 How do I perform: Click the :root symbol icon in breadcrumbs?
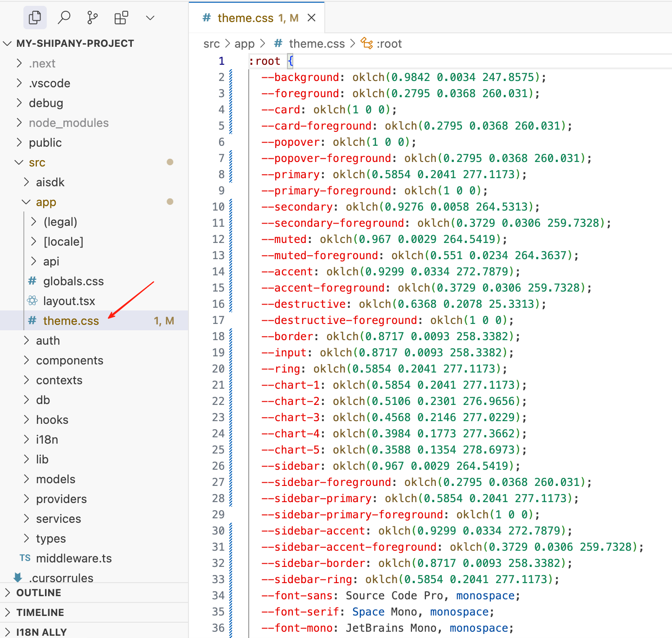click(367, 43)
